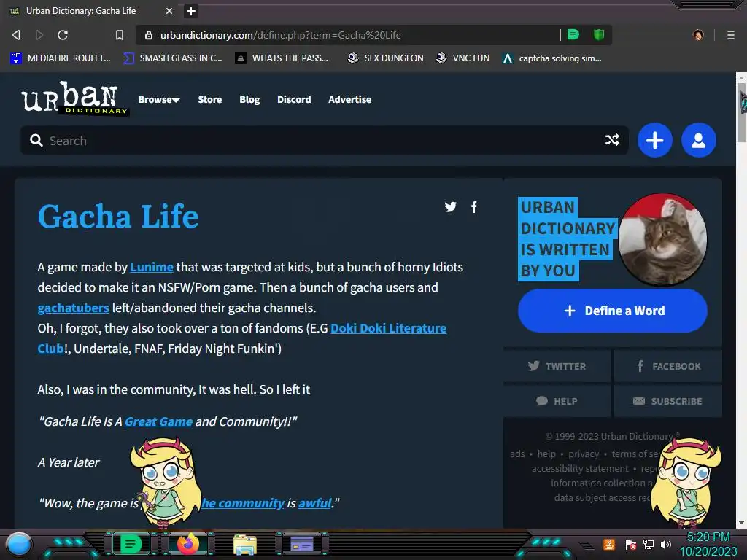
Task: Open File Explorer from the taskbar
Action: click(245, 544)
